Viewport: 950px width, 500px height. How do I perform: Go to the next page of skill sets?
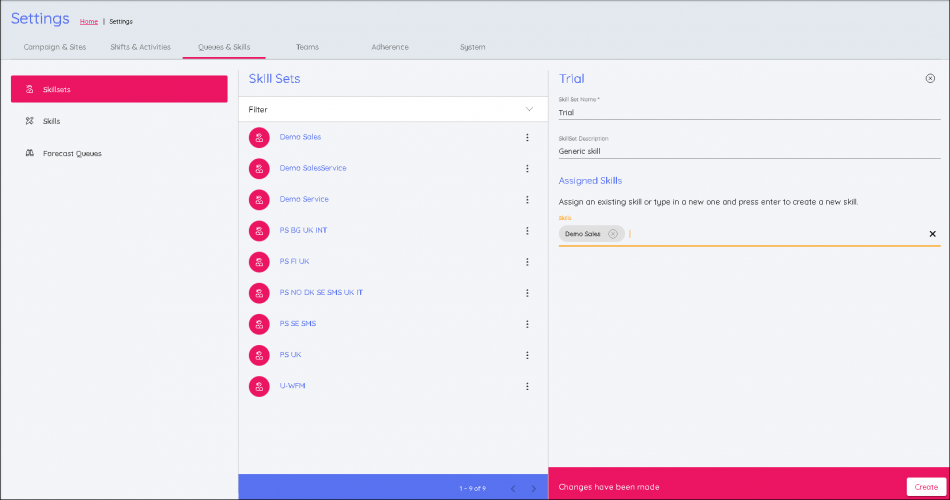(x=534, y=488)
